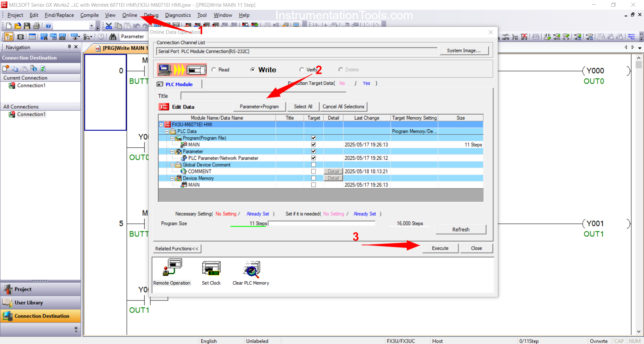Close the Navigation panel
This screenshot has width=644, height=344.
(76, 47)
